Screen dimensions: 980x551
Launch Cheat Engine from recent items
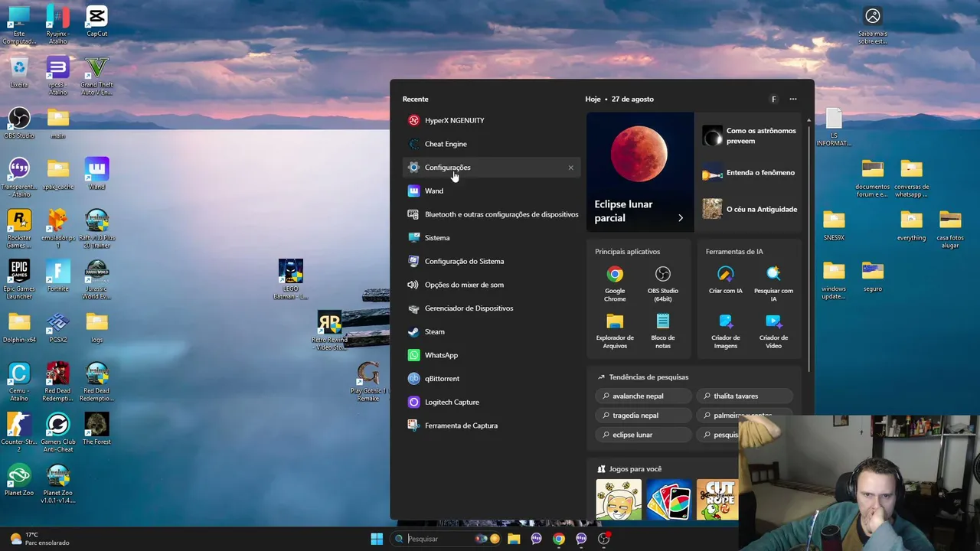coord(492,144)
